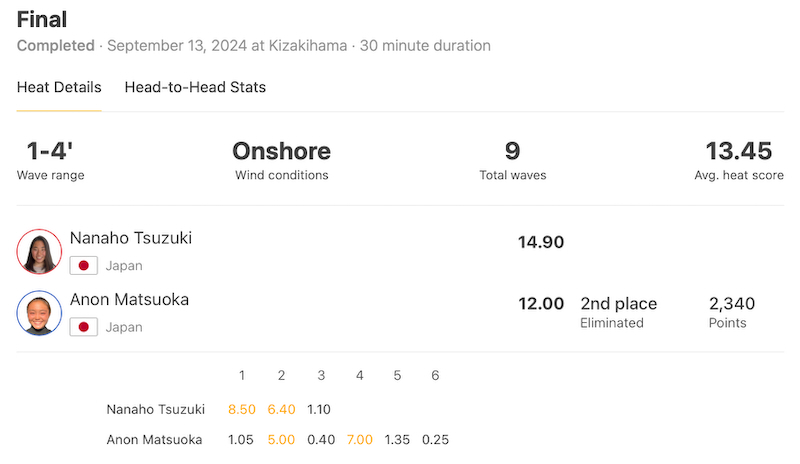The height and width of the screenshot is (464, 800).
Task: Open Nanaho Tsuzuki's profile photo
Action: pos(39,252)
